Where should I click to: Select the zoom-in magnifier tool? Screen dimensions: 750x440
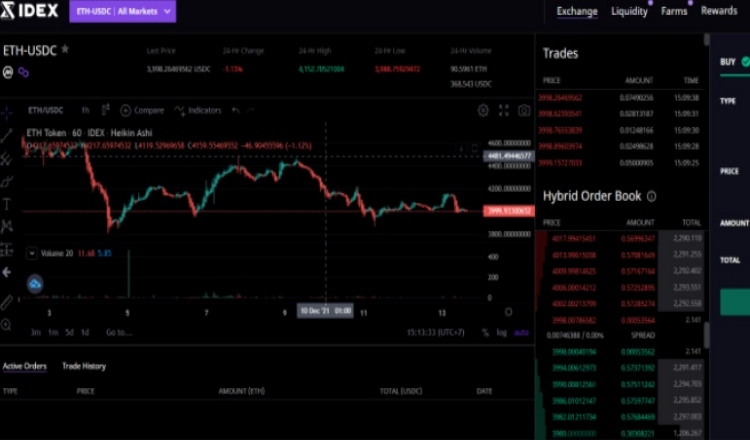[x=7, y=325]
